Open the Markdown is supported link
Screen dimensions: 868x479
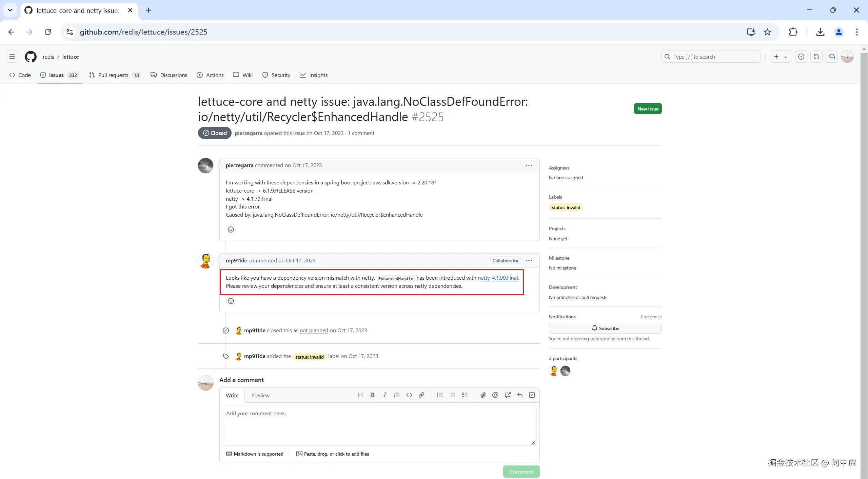click(255, 454)
